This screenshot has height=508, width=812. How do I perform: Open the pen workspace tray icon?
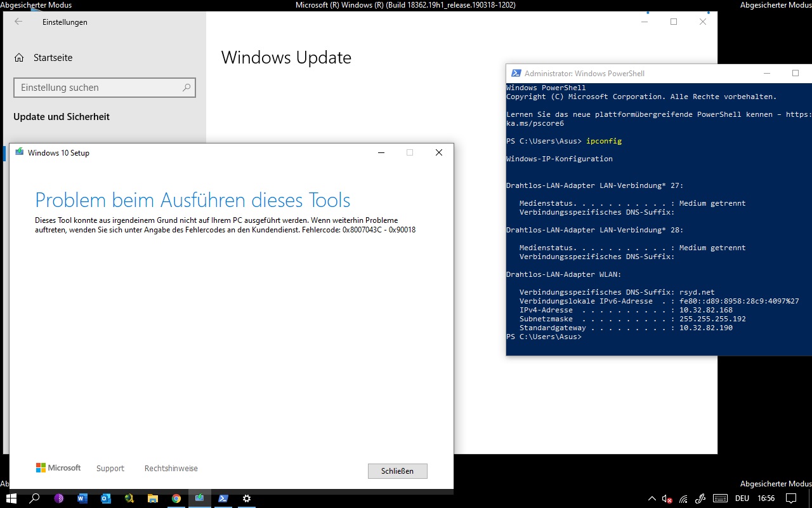[700, 498]
